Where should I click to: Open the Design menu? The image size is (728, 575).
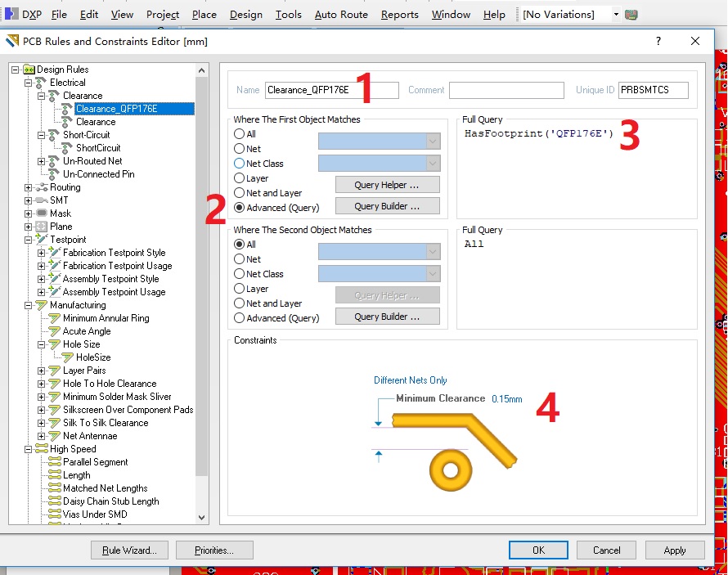click(246, 15)
